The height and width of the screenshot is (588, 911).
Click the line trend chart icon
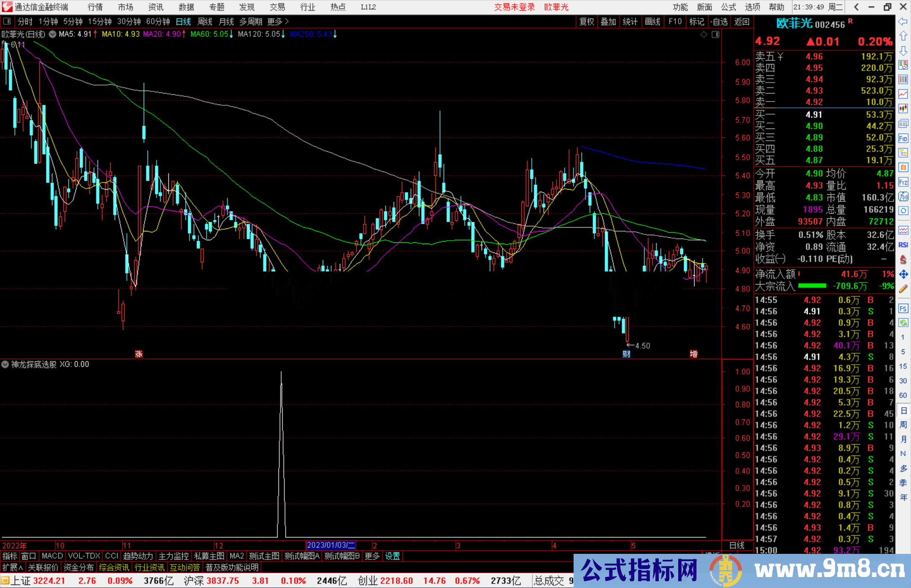point(903,94)
